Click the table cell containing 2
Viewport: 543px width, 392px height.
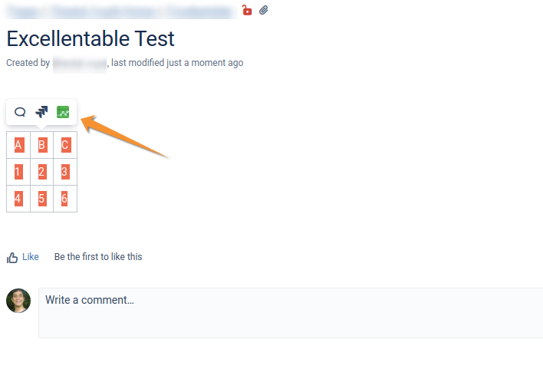coord(42,172)
